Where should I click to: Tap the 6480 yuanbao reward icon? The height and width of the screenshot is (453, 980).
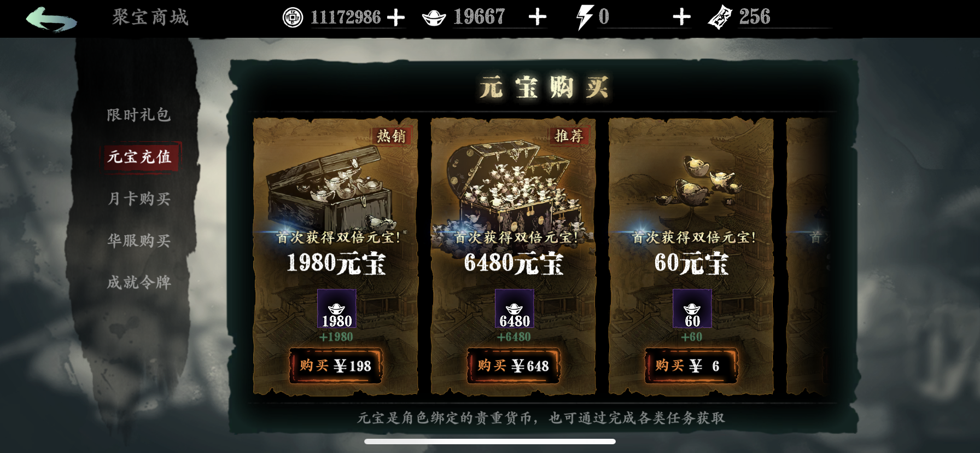(x=515, y=309)
